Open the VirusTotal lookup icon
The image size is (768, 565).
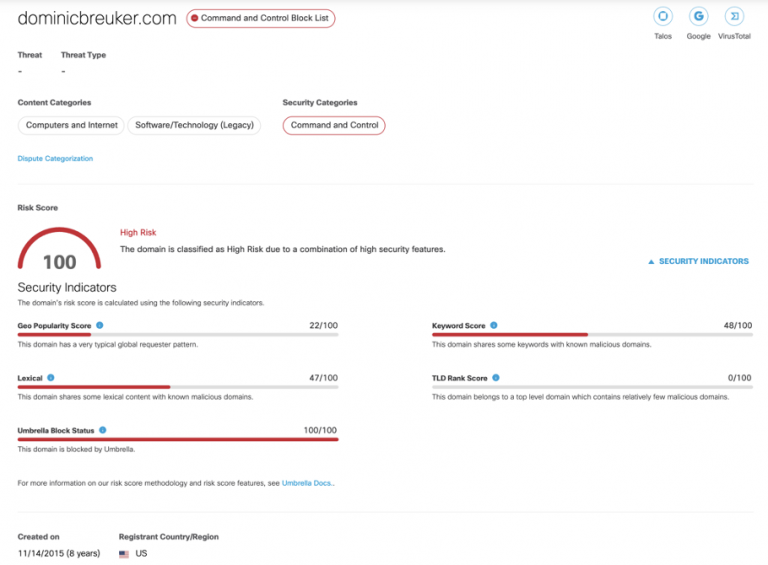734,17
